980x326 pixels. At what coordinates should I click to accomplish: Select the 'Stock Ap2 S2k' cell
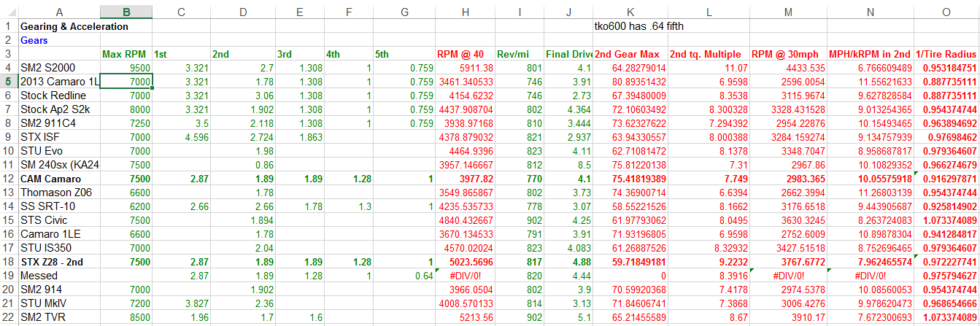pos(59,109)
